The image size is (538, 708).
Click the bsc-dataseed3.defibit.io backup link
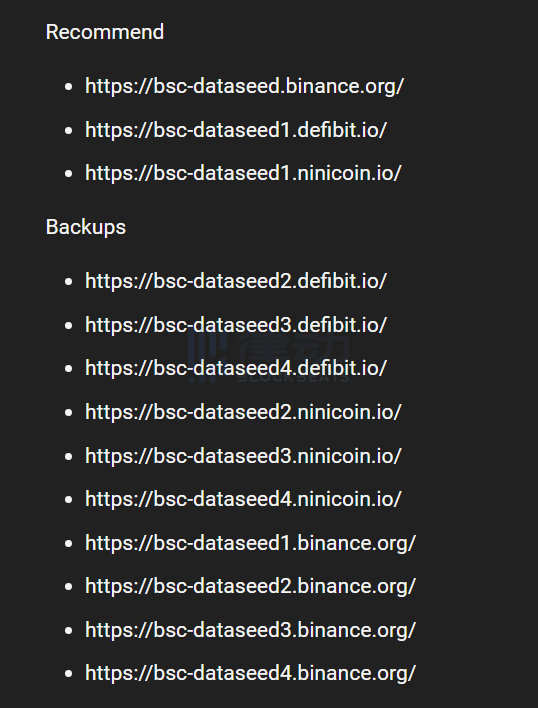(236, 325)
